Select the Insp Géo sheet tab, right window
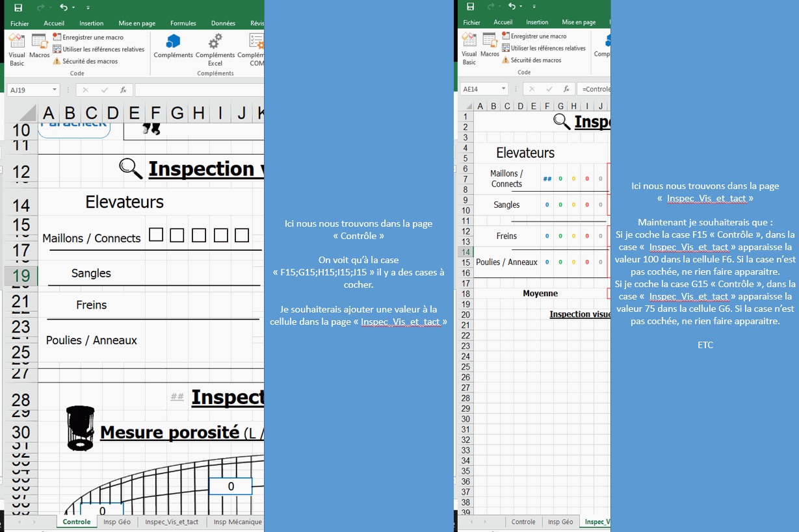The image size is (799, 532). point(560,522)
